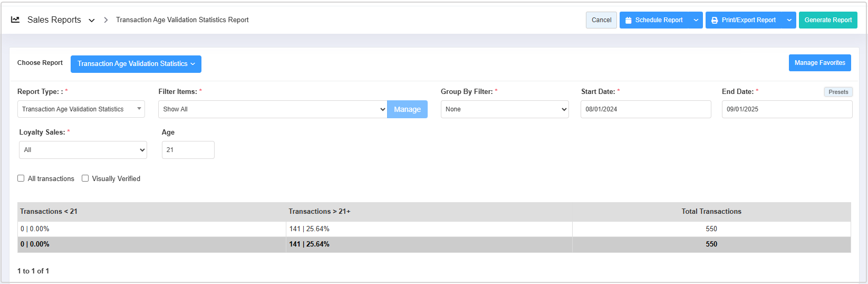Click the Sales Reports chart icon
Viewport: 868px width, 284px height.
(x=15, y=20)
